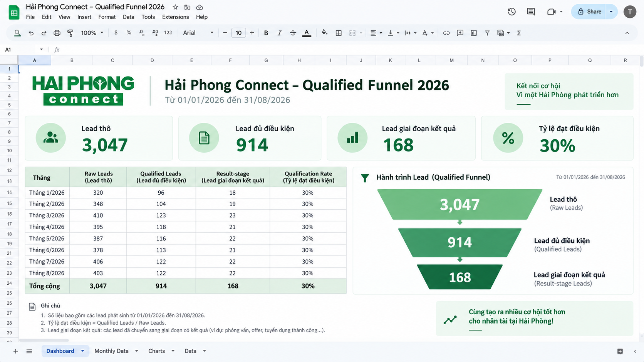Open the Insert menu

[84, 17]
